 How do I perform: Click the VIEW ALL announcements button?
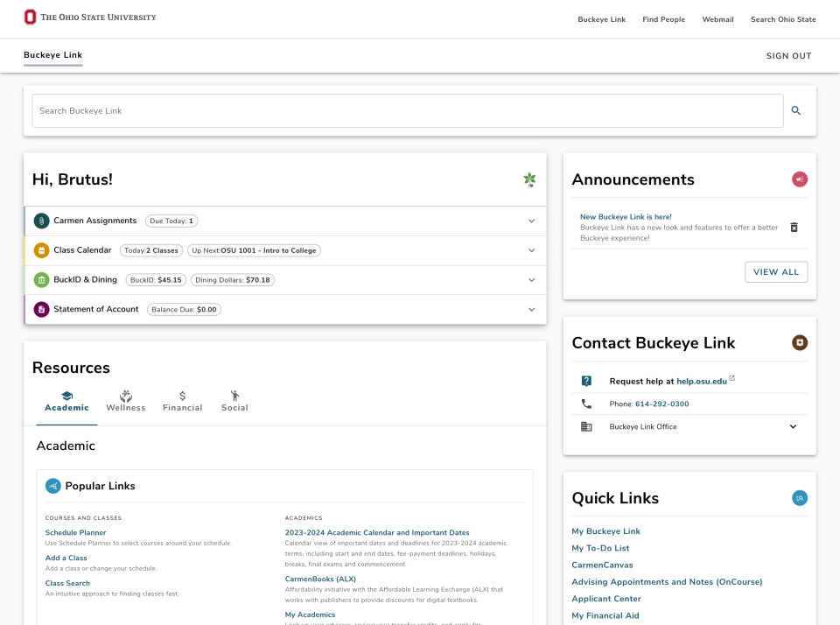(x=776, y=271)
